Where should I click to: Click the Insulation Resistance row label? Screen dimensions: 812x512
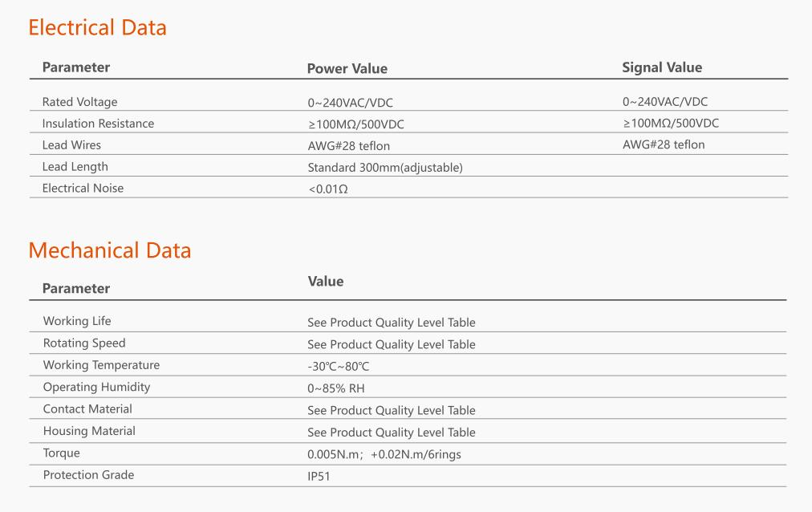(98, 124)
